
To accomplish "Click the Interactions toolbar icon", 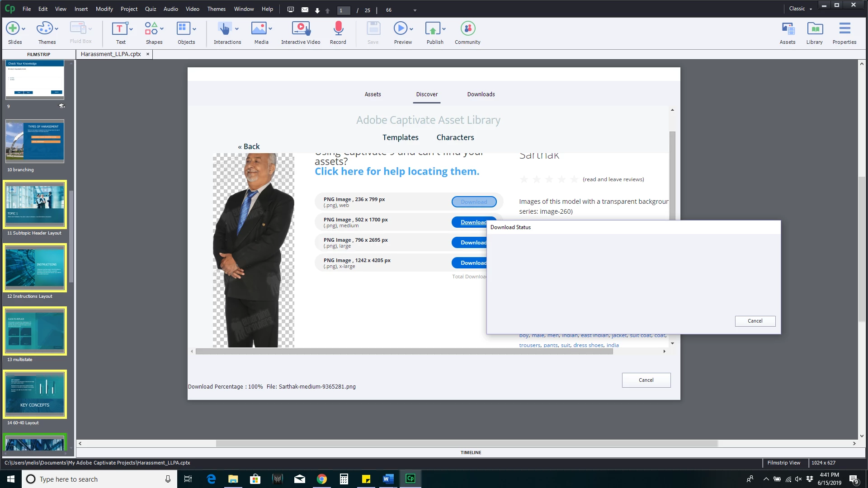I will click(x=224, y=28).
